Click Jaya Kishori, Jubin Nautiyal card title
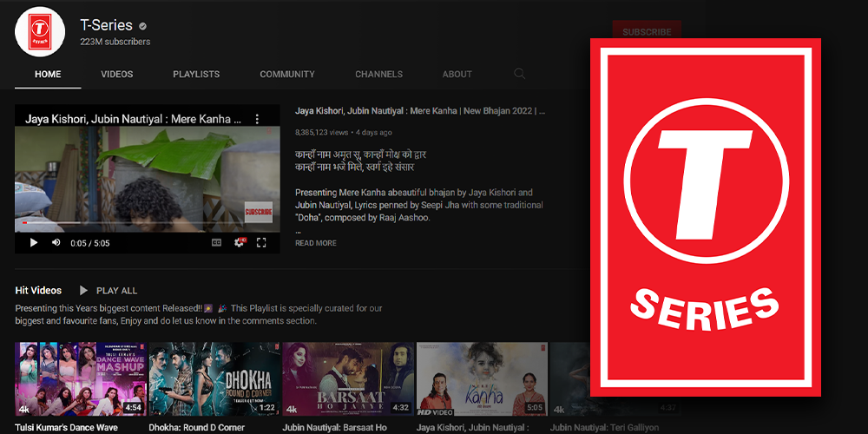 [x=473, y=427]
